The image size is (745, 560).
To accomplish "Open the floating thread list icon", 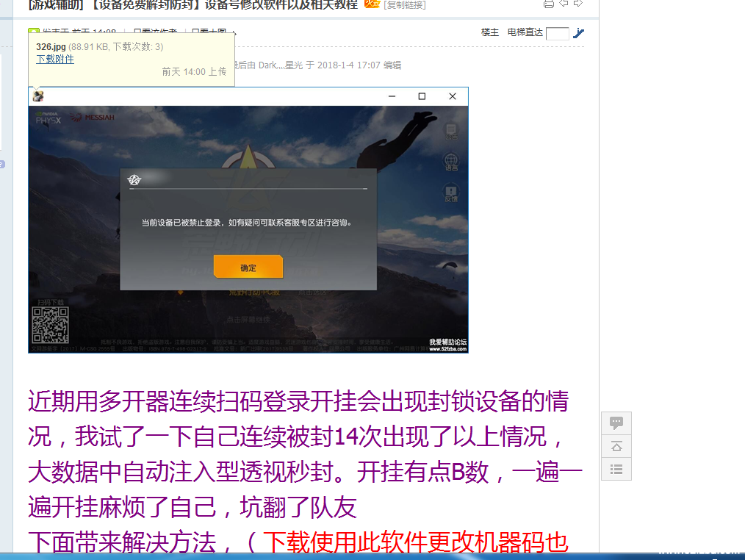I will click(616, 469).
